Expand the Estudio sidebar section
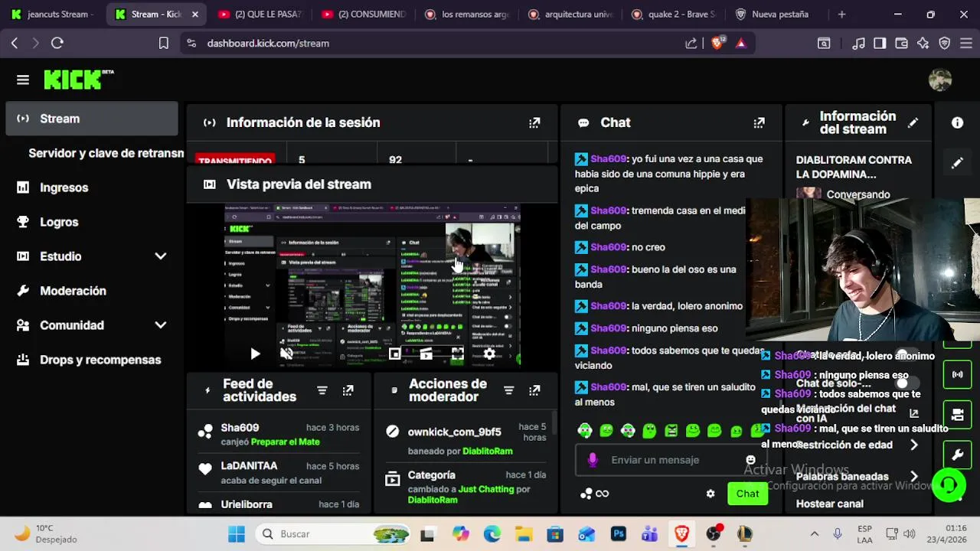This screenshot has width=980, height=551. pos(160,256)
